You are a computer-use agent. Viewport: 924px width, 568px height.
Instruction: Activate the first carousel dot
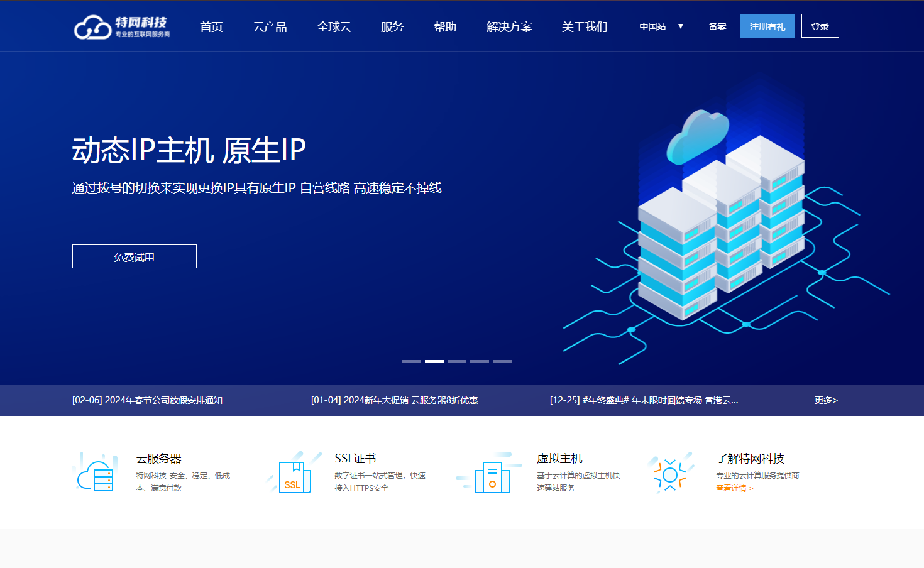pyautogui.click(x=411, y=361)
